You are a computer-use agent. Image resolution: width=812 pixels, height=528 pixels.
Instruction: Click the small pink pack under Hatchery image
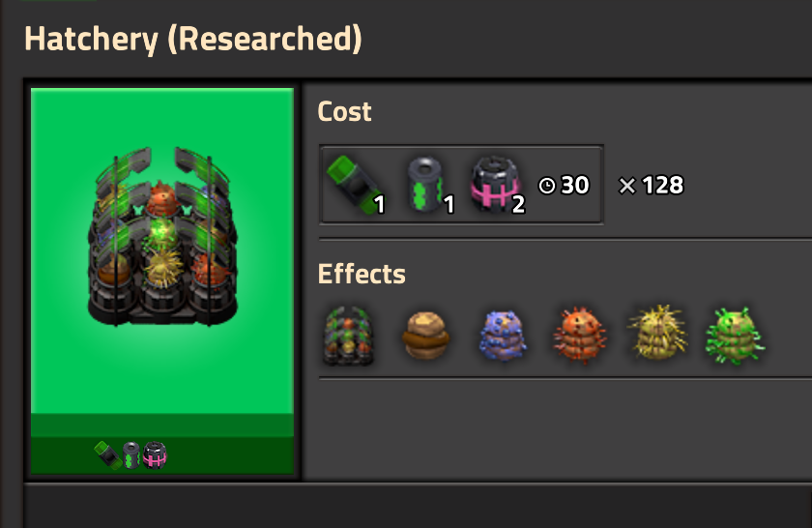[155, 455]
